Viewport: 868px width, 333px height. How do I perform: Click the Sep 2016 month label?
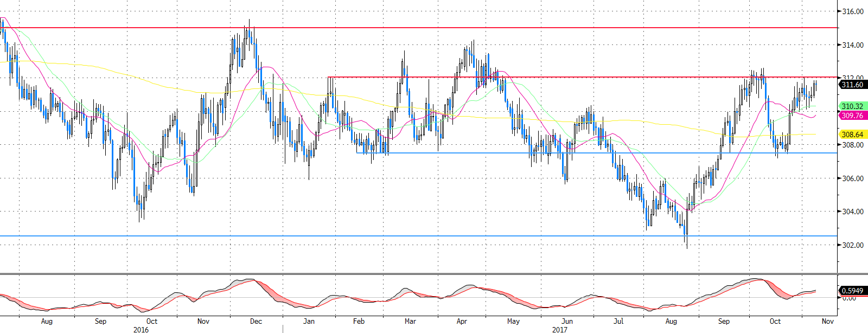click(100, 321)
